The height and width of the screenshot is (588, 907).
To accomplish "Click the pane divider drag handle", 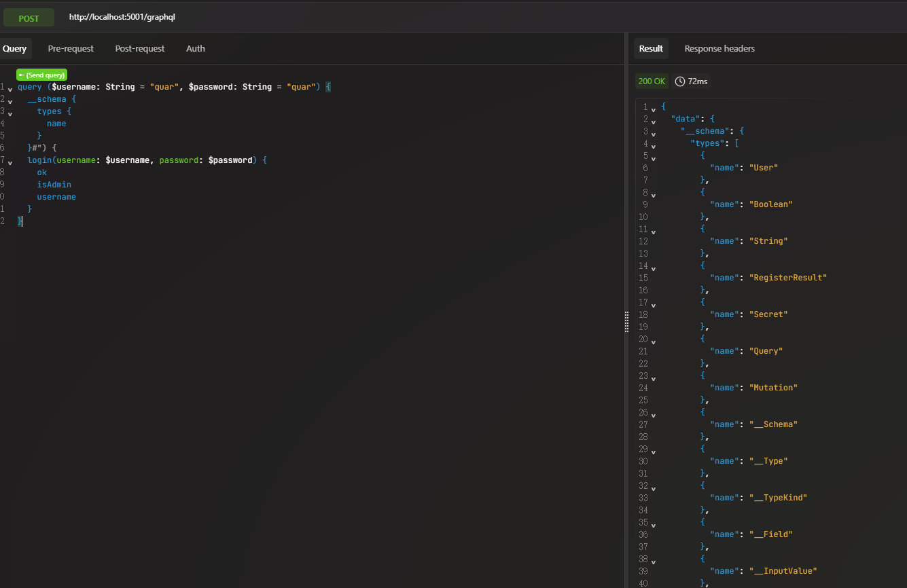I will (626, 323).
